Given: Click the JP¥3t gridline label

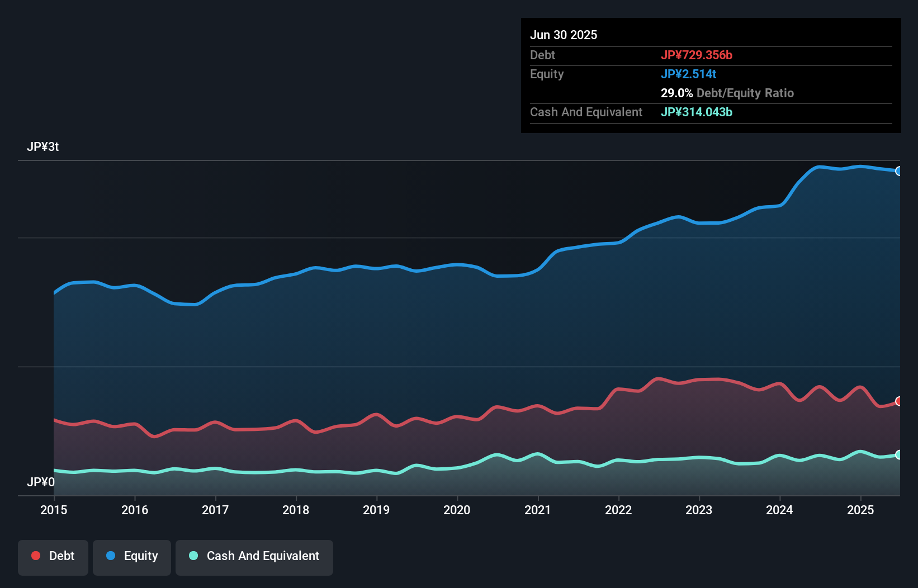Looking at the screenshot, I should 42,146.
